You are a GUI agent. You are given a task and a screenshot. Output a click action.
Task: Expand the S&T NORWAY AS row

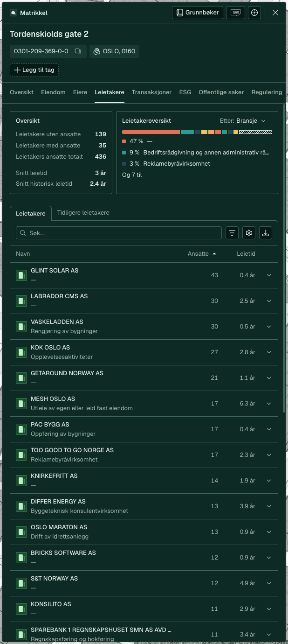point(269,583)
